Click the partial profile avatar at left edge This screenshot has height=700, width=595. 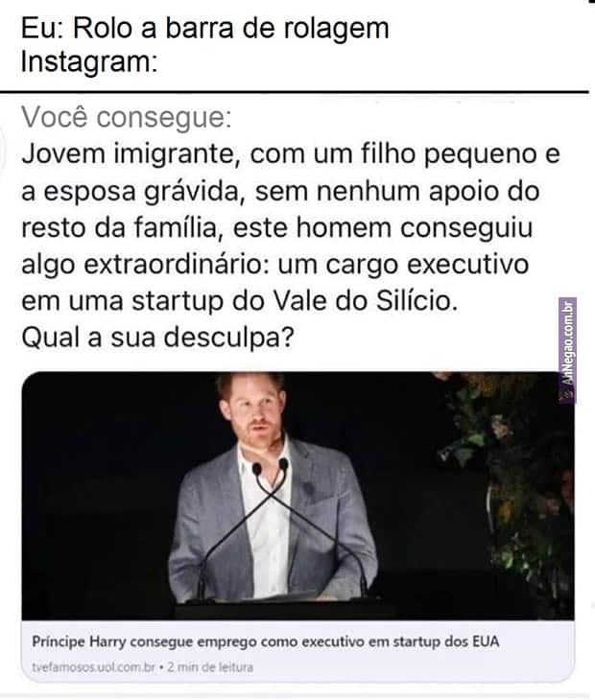[3, 150]
